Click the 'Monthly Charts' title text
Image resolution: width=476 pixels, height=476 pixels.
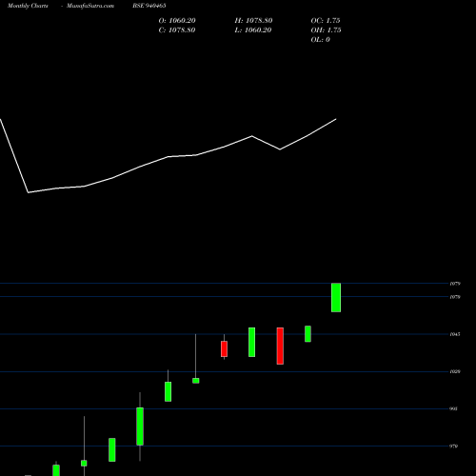(28, 6)
